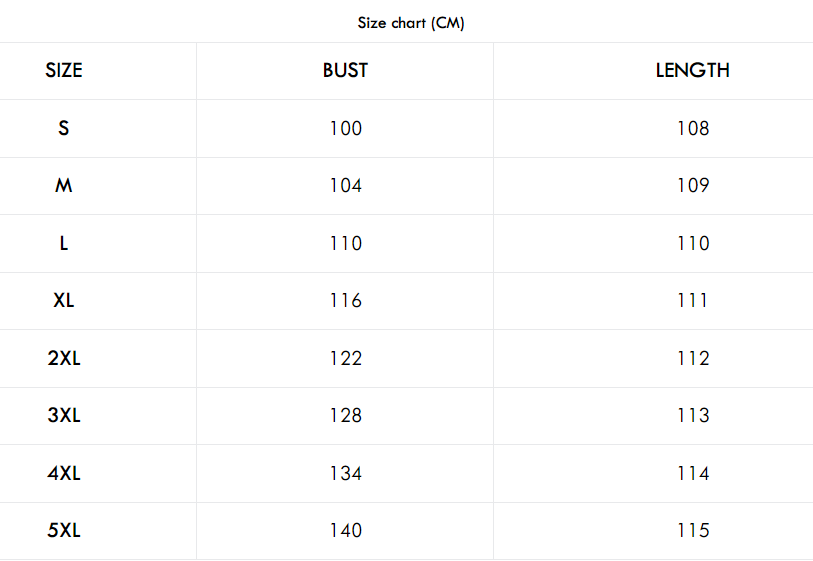
Task: Select length value 112 for size 2XL
Action: point(693,358)
